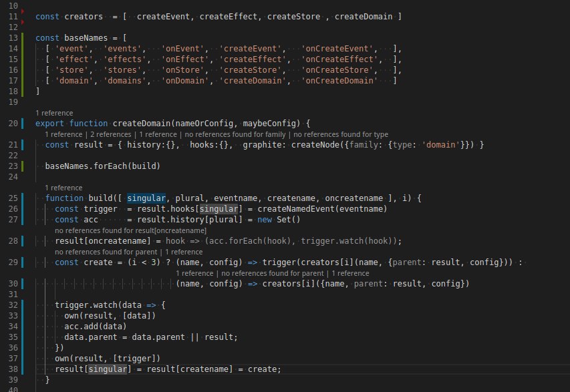
Task: Click the 'domains' string literal
Action: pyautogui.click(x=125, y=81)
